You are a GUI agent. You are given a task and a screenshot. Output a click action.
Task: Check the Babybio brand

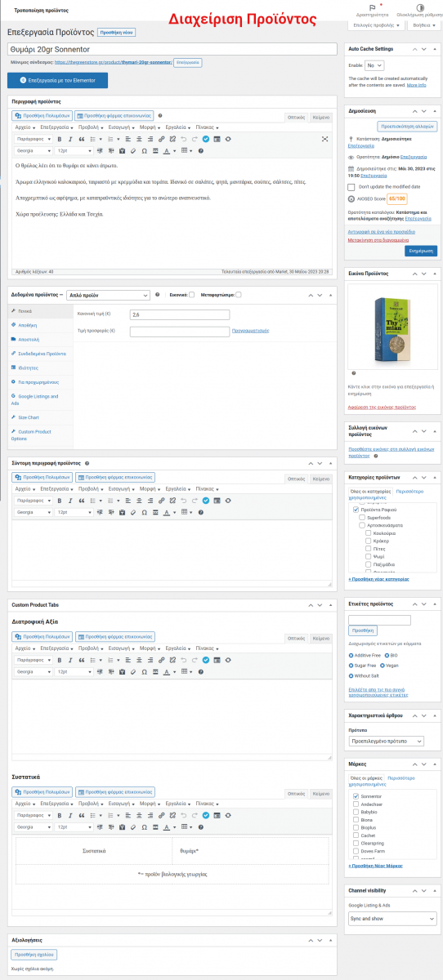[356, 812]
